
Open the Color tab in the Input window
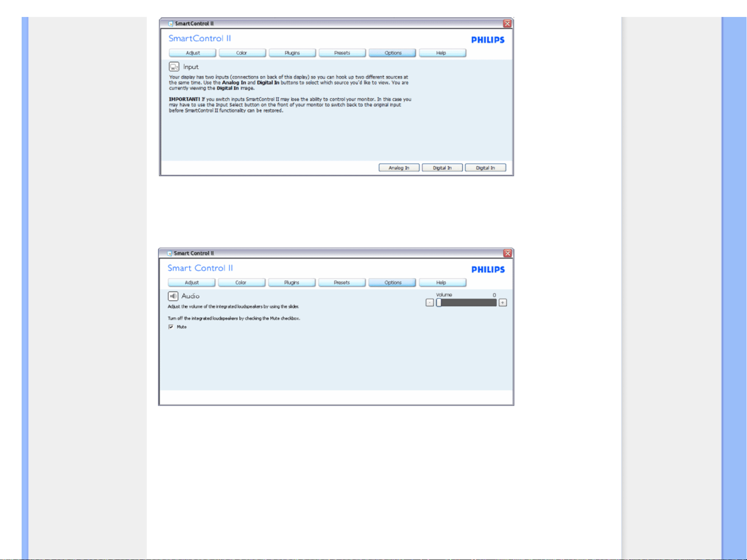(x=242, y=53)
